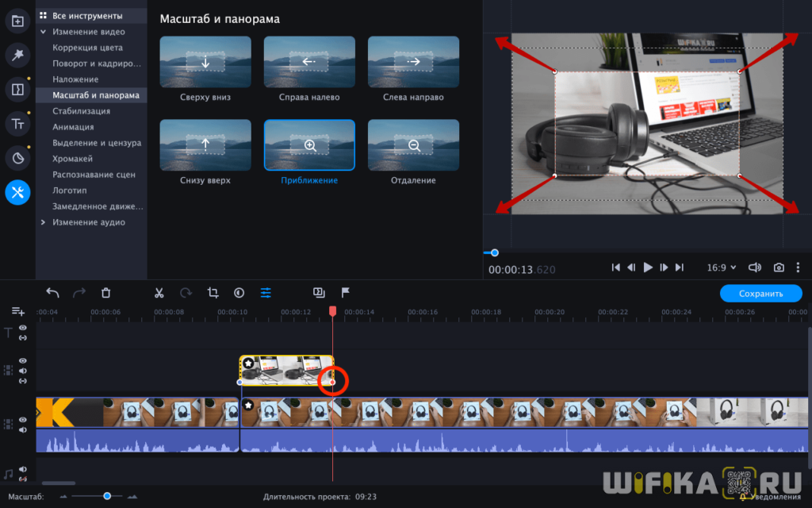Click the scissors split clip icon
Image resolution: width=812 pixels, height=508 pixels.
coord(159,293)
